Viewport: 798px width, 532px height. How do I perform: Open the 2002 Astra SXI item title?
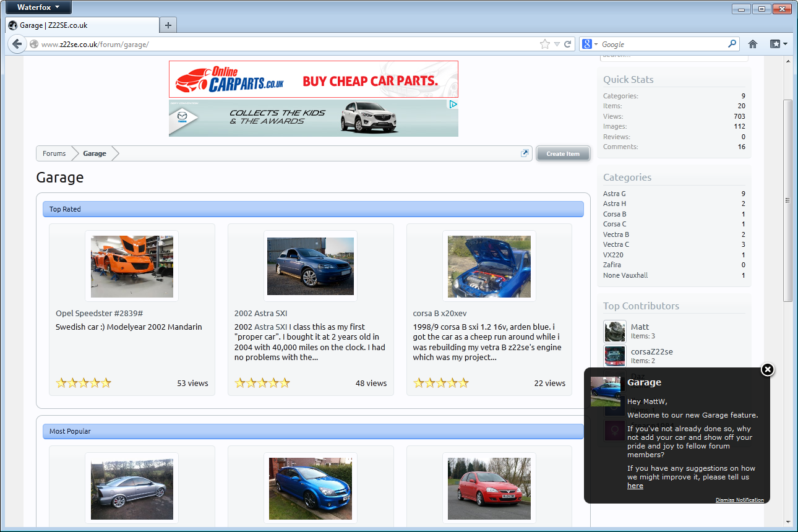point(260,313)
